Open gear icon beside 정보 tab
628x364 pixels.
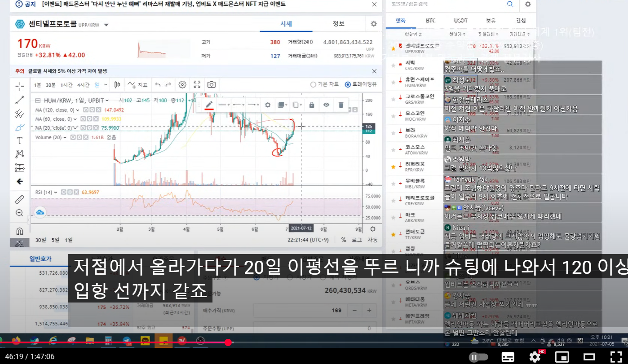374,24
